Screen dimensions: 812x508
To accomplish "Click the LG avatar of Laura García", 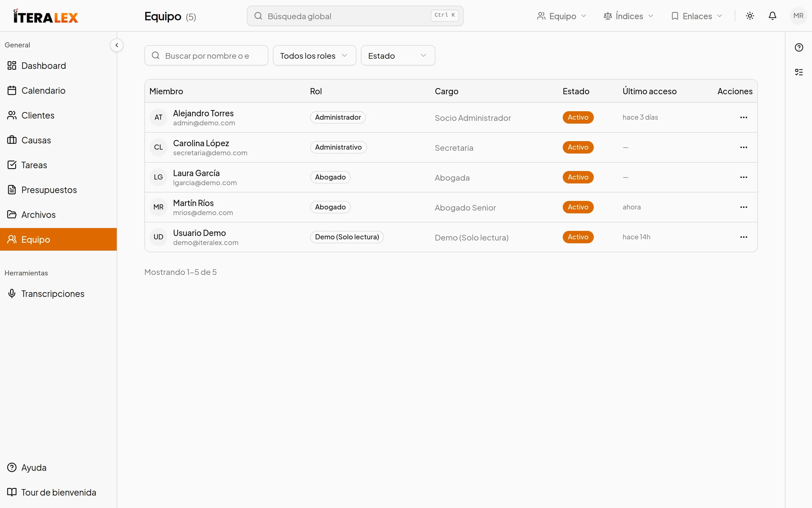I will coord(158,177).
